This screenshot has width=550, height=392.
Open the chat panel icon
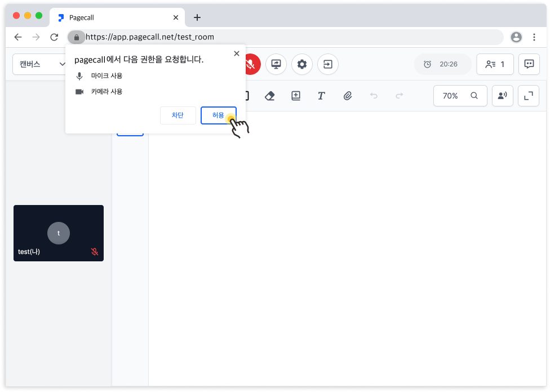(x=529, y=64)
